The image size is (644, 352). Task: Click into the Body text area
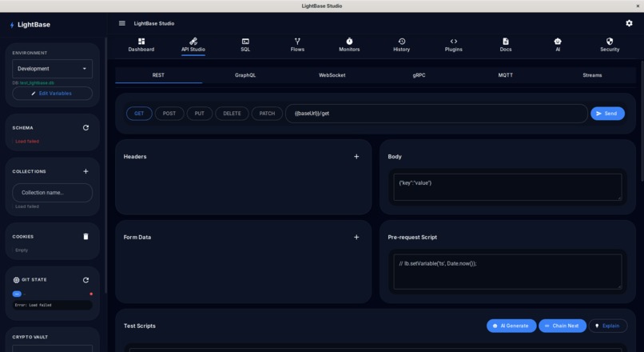507,187
